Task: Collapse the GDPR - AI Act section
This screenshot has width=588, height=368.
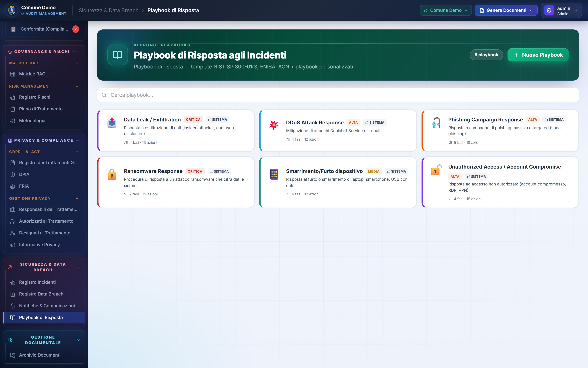Action: coord(77,152)
